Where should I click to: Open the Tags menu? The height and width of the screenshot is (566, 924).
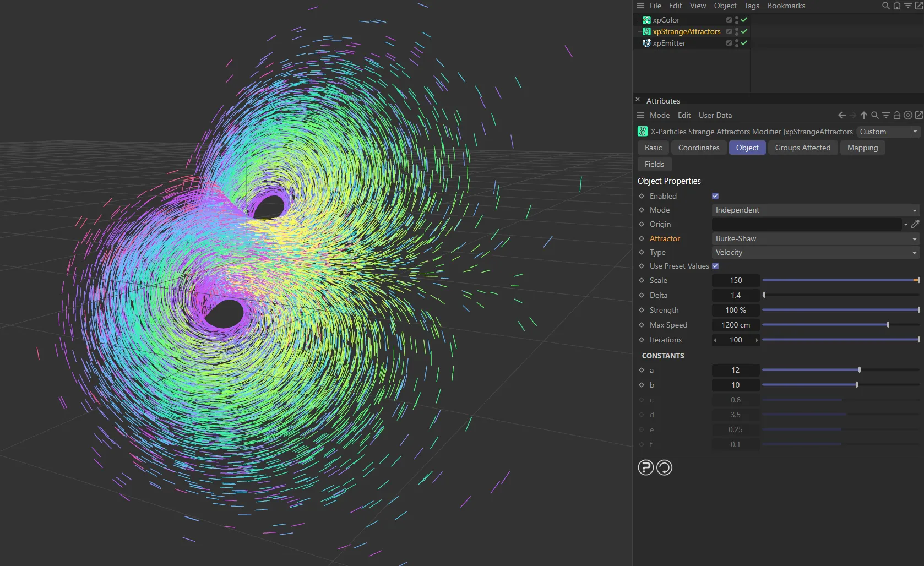(x=751, y=6)
